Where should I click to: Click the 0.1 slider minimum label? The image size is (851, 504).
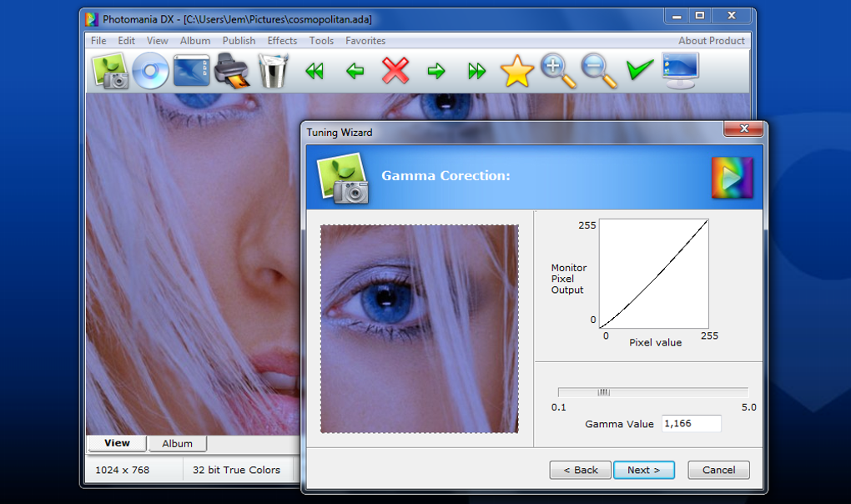click(558, 407)
